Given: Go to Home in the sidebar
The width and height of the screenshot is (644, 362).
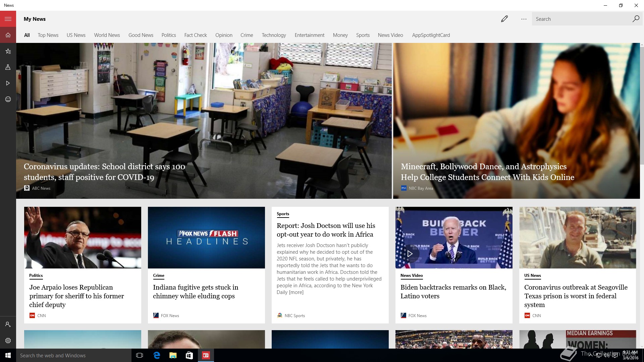Looking at the screenshot, I should click(8, 35).
